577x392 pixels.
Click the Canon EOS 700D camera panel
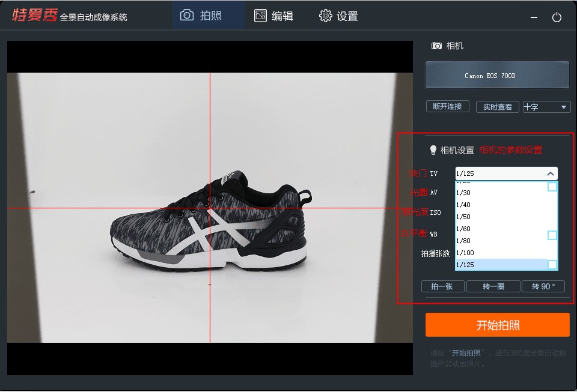[x=497, y=75]
